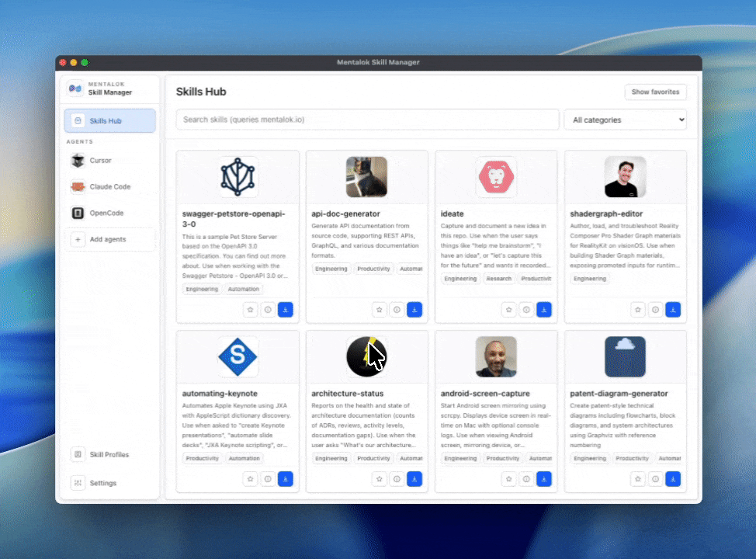Click the plus icon beside Add agents
Screen dimensions: 756x559
coord(78,239)
